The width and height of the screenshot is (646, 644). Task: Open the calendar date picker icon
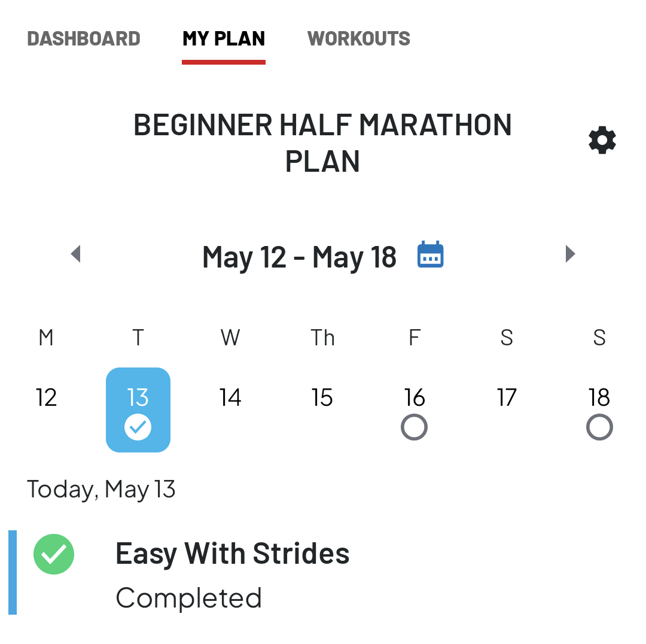(x=430, y=254)
